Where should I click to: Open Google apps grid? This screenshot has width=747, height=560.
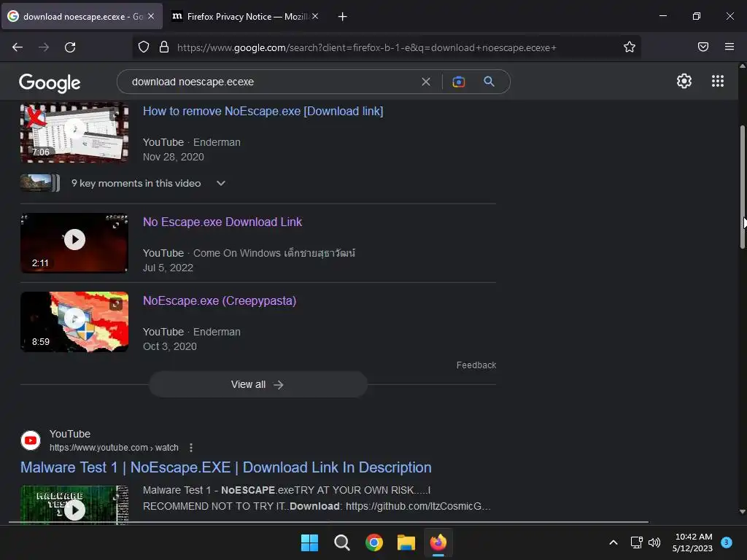718,81
